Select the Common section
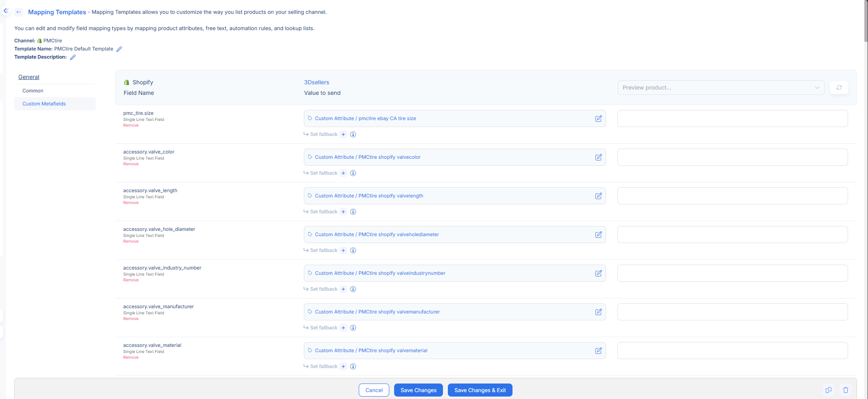Screen dimensions: 868x399 [33, 90]
